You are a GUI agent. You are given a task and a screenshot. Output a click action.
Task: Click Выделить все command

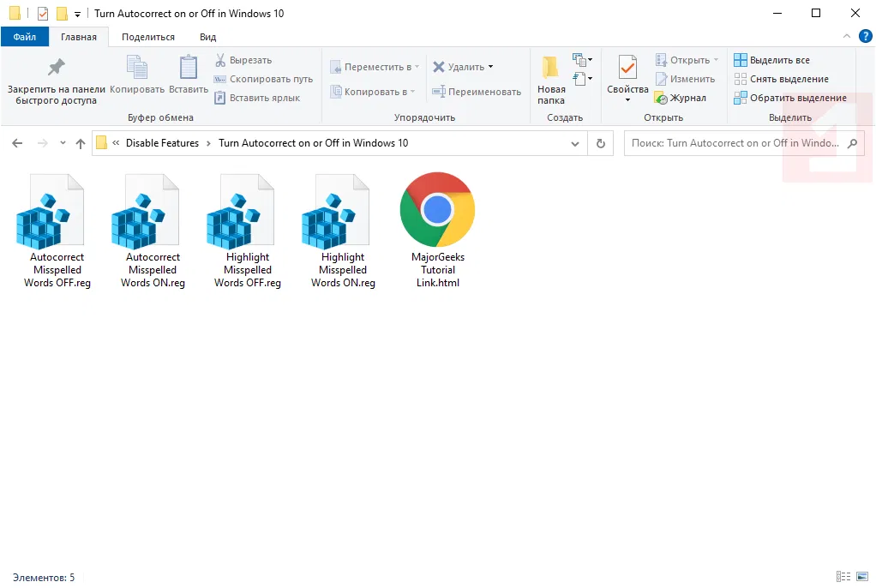pyautogui.click(x=771, y=60)
